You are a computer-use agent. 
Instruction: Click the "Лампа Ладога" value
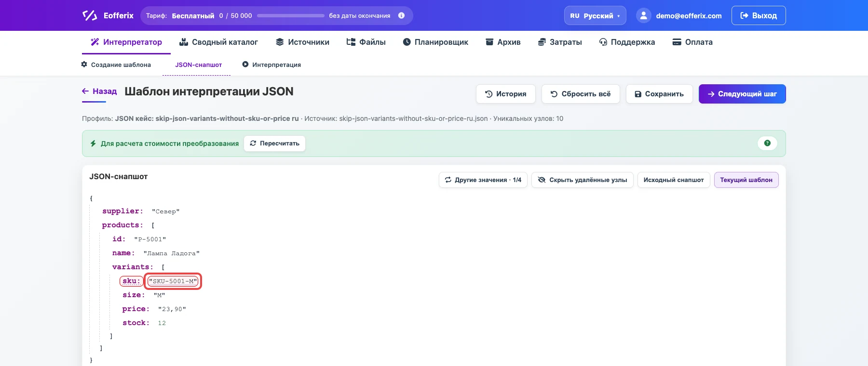coord(172,253)
